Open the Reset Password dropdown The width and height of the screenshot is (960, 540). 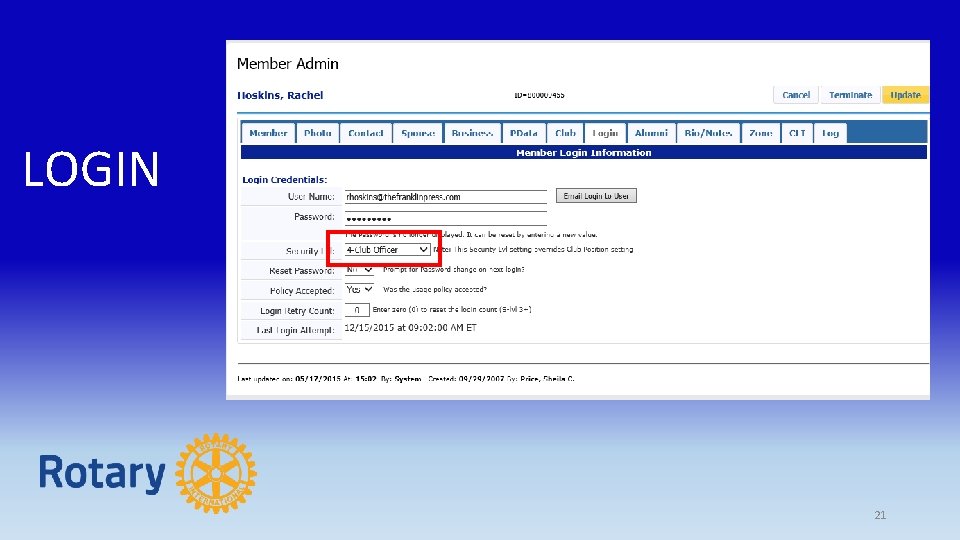[359, 269]
